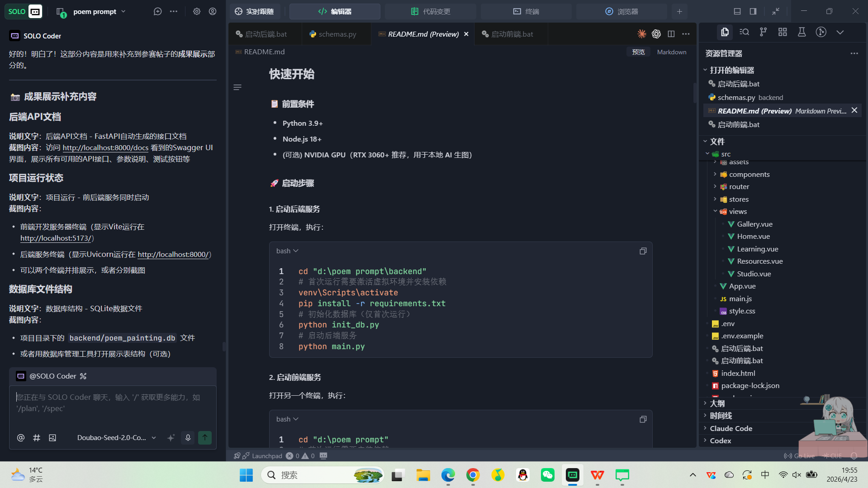868x488 pixels.
Task: Open WeChat from the taskbar
Action: click(547, 475)
